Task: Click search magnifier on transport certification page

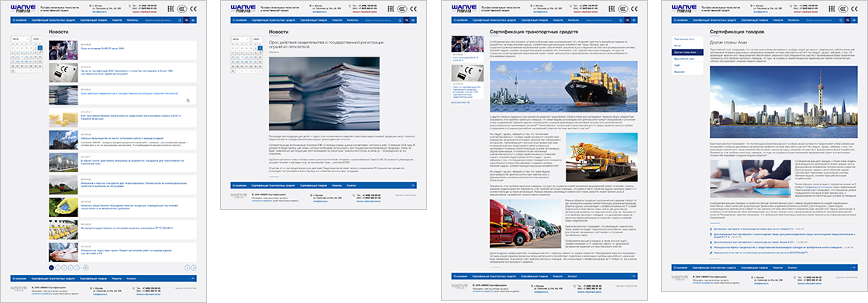Action: coord(621,20)
